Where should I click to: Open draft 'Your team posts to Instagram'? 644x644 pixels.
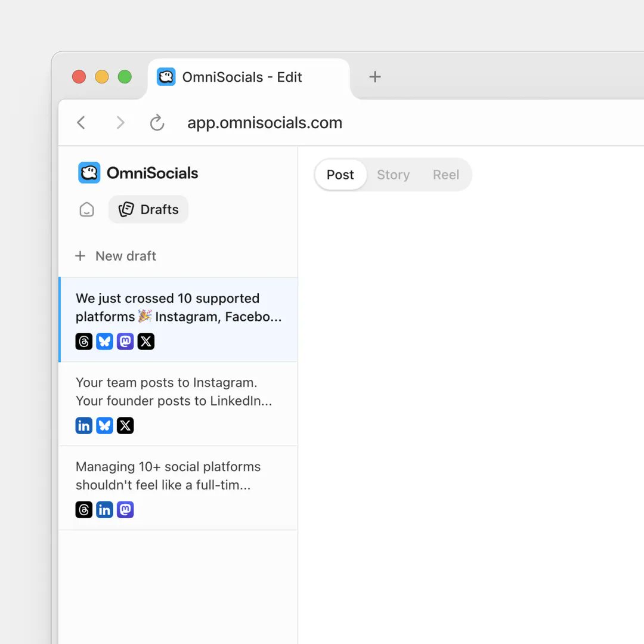click(178, 404)
